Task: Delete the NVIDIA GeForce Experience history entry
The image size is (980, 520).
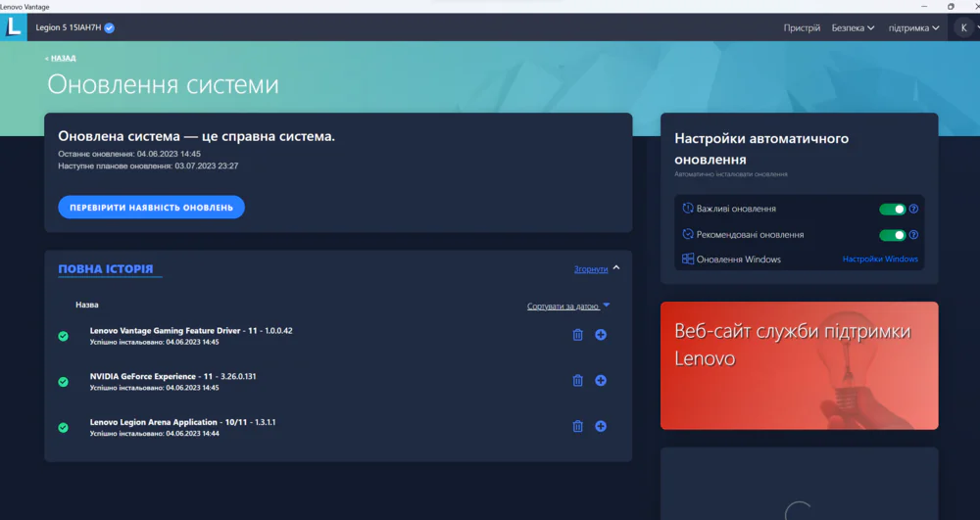Action: pos(577,381)
